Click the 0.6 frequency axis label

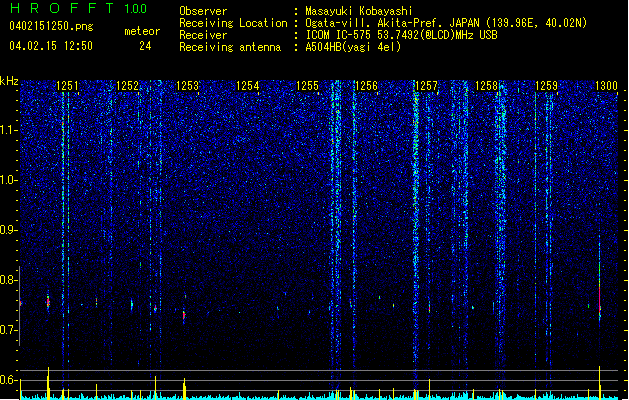pos(8,380)
